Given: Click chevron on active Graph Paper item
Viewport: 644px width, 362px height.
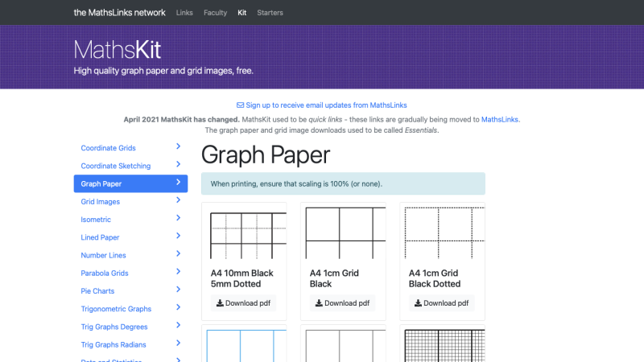Looking at the screenshot, I should (x=178, y=182).
